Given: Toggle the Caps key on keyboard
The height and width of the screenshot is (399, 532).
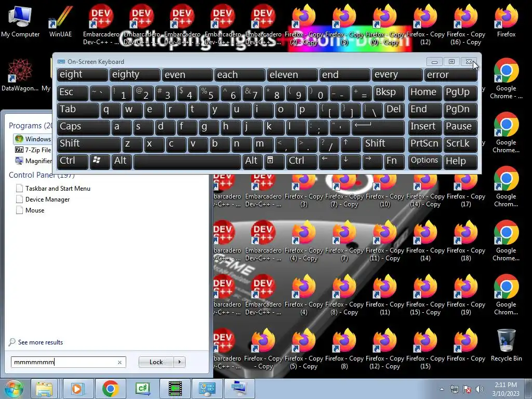Looking at the screenshot, I should pyautogui.click(x=84, y=127).
